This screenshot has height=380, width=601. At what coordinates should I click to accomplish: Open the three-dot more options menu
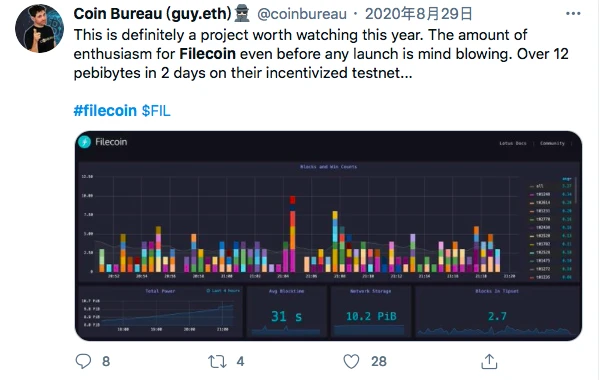573,13
